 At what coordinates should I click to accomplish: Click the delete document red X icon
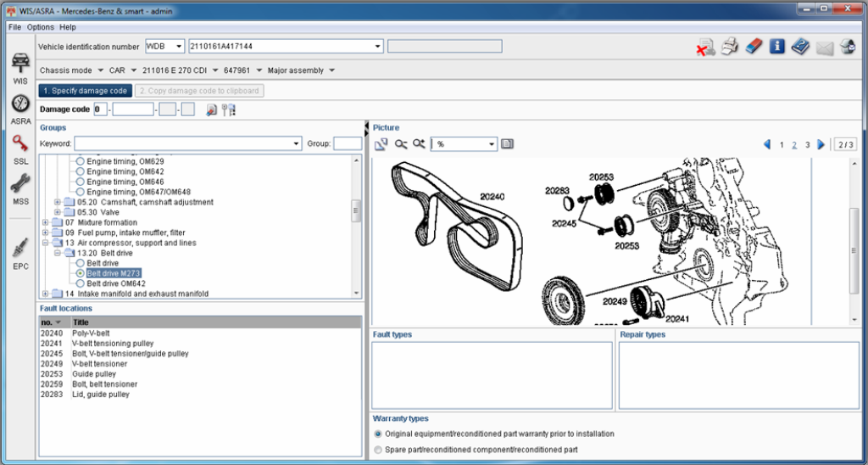pos(705,48)
